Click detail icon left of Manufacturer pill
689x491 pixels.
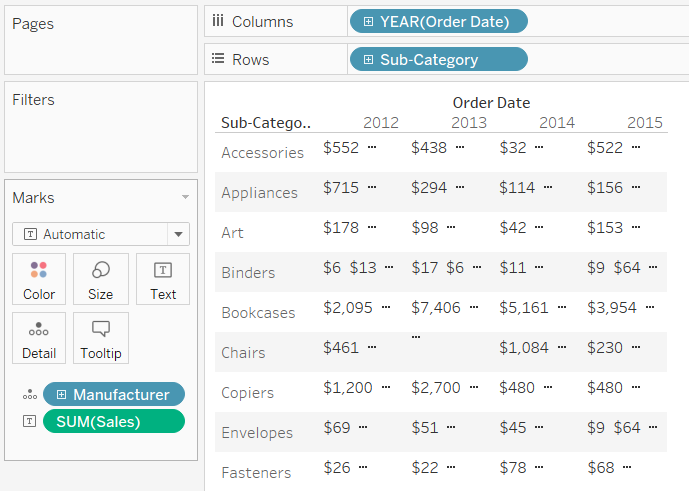click(29, 395)
